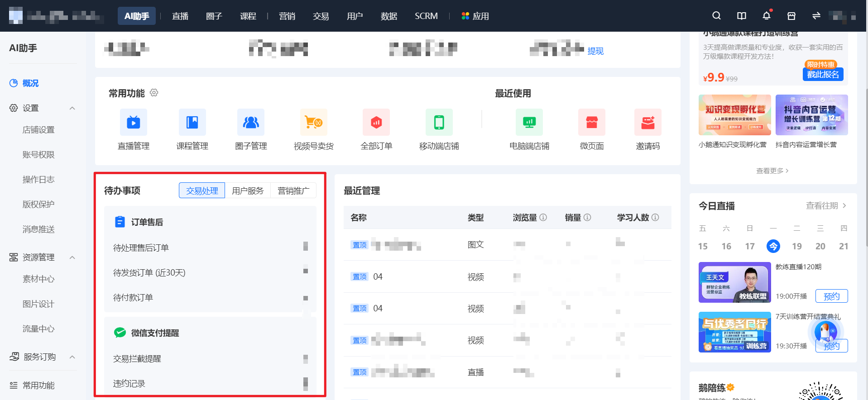Open the notification bell icon
The height and width of the screenshot is (400, 868).
point(767,16)
